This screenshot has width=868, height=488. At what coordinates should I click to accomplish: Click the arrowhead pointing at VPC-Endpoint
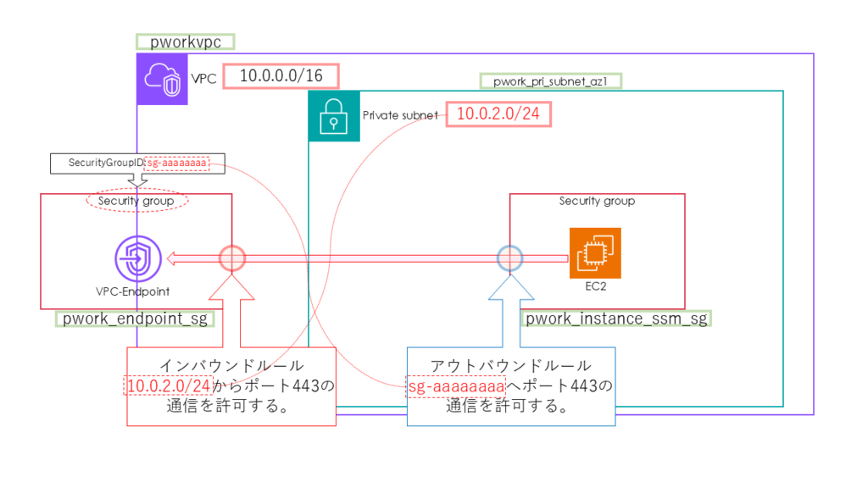174,258
